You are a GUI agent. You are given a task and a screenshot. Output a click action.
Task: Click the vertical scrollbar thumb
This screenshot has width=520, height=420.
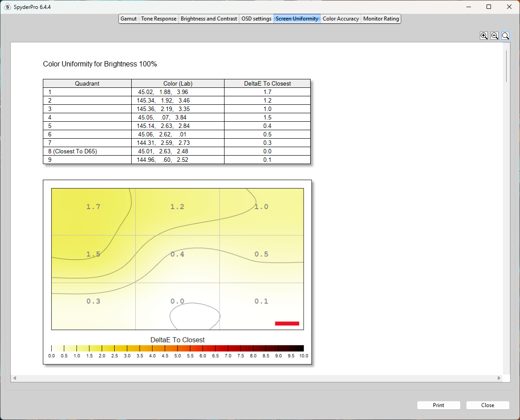tap(507, 66)
